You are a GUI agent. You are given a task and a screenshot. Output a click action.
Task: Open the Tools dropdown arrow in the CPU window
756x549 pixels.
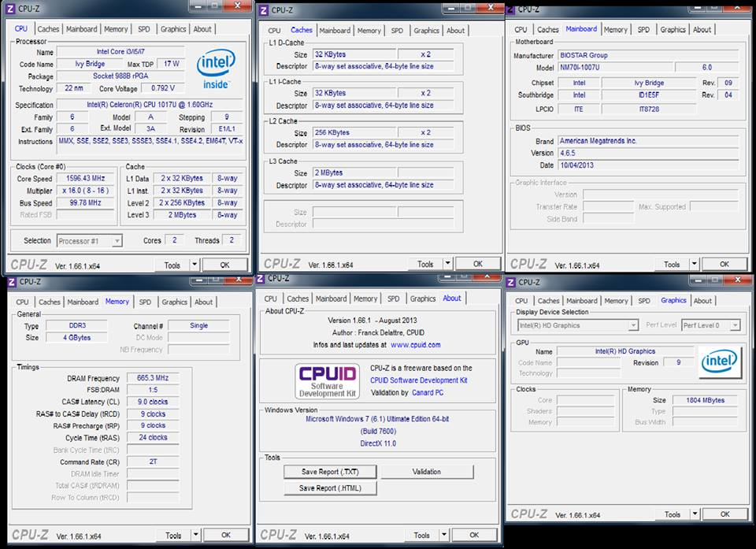[195, 265]
